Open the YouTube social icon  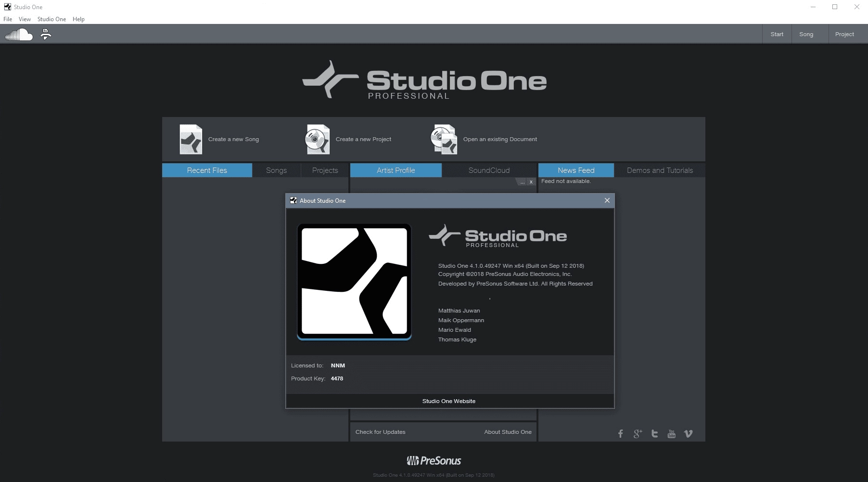(x=672, y=434)
